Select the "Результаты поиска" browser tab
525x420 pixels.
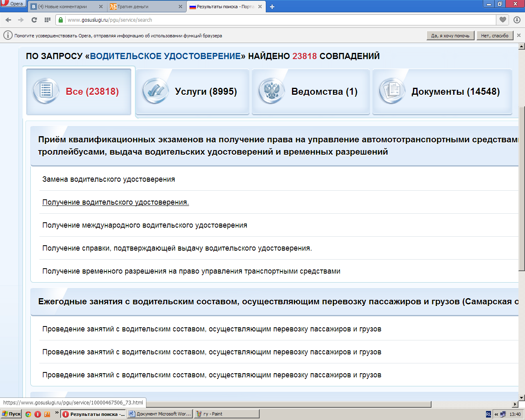click(226, 7)
